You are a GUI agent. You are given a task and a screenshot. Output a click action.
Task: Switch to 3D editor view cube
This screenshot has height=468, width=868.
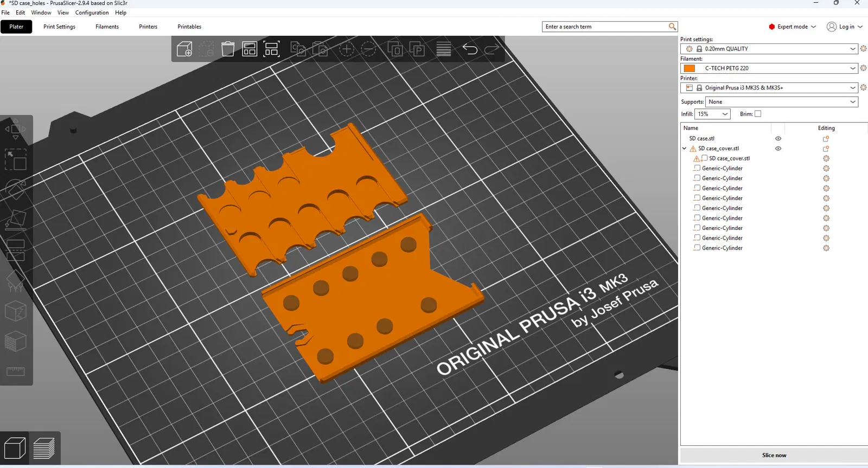[x=15, y=448]
